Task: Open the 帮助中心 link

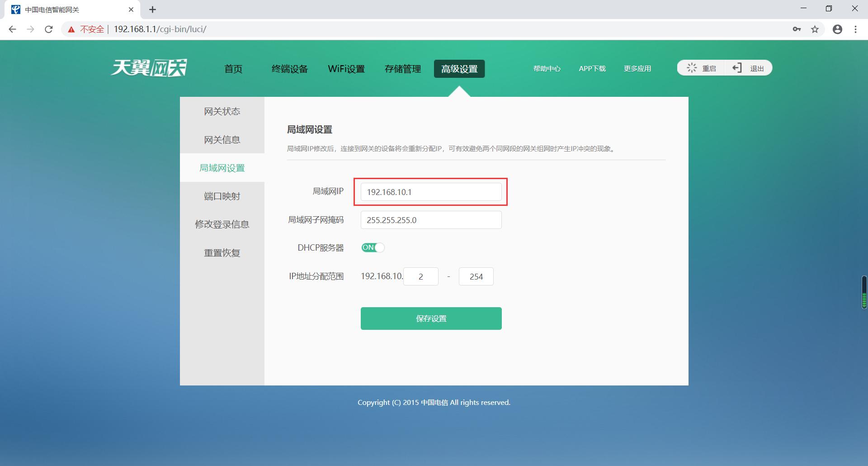Action: point(547,68)
